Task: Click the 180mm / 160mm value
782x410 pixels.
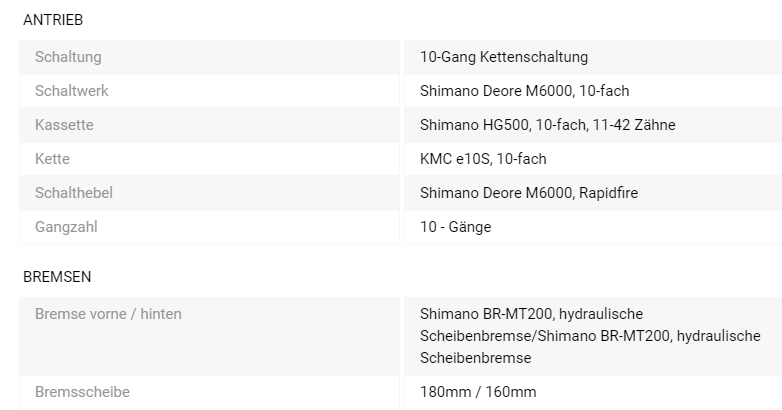Action: [x=478, y=392]
